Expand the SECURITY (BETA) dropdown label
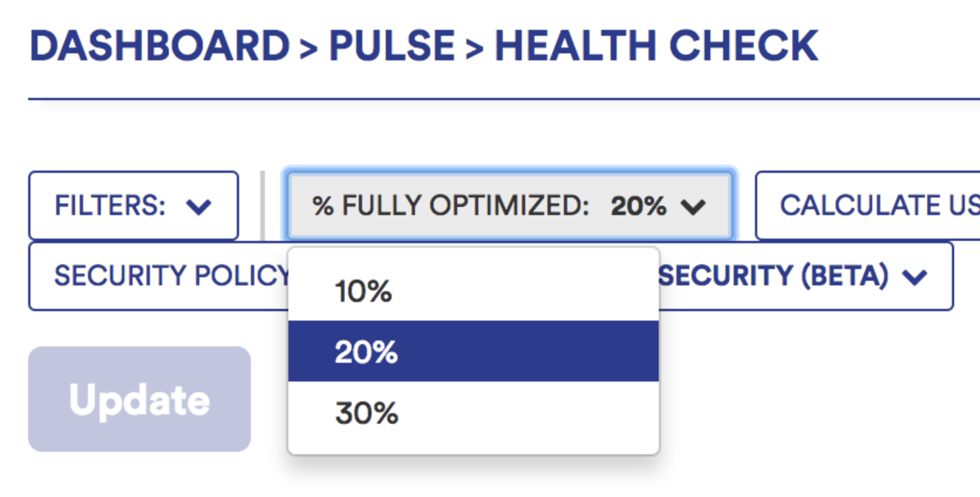The width and height of the screenshot is (980, 497). (x=774, y=276)
